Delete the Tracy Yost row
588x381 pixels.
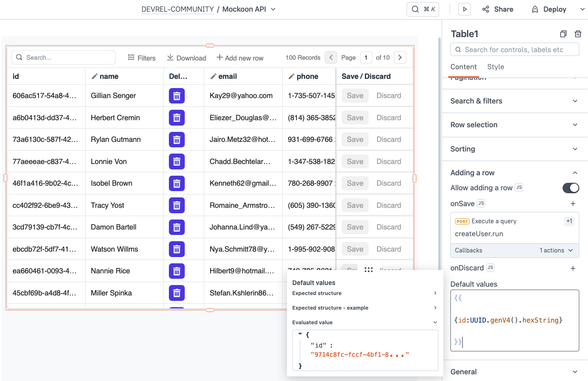coord(177,205)
